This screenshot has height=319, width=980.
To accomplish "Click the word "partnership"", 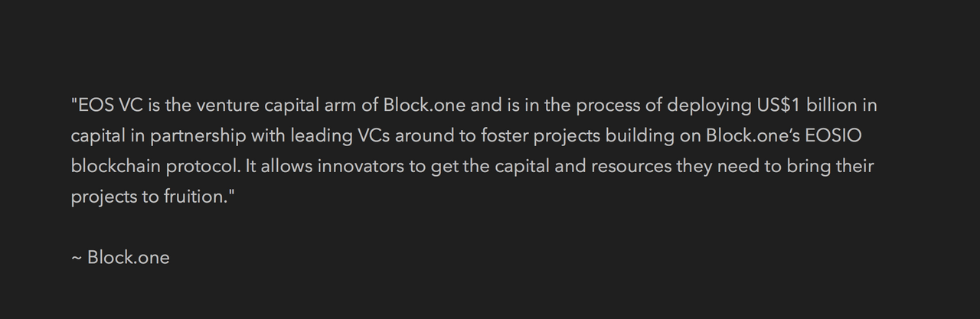I will [x=198, y=135].
